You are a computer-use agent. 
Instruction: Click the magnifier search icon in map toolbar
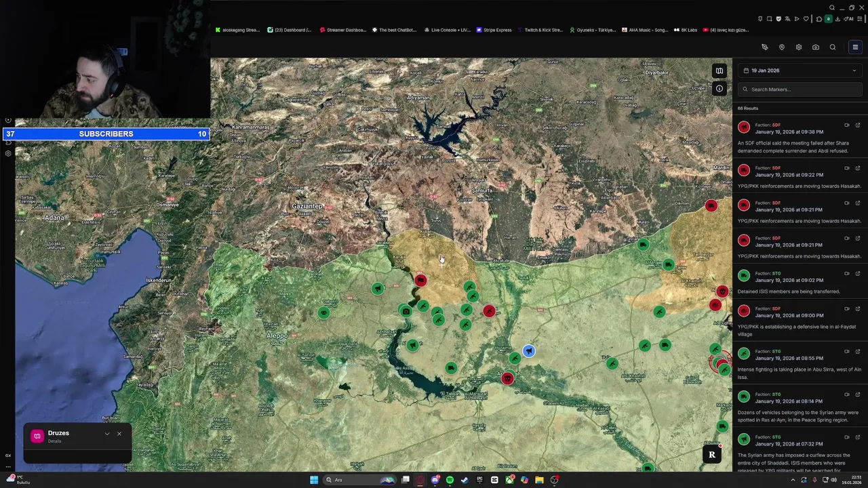[832, 47]
